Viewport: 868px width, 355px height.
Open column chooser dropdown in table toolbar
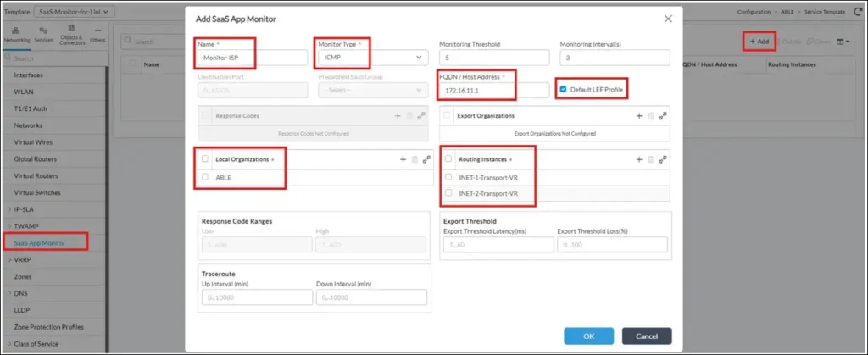(843, 42)
